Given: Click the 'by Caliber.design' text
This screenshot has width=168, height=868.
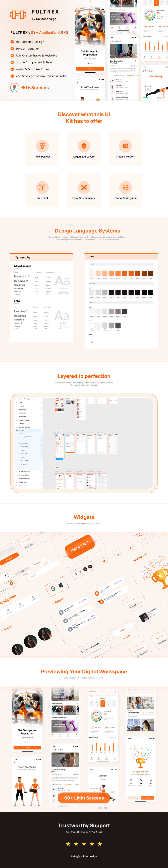Looking at the screenshot, I should [x=44, y=19].
